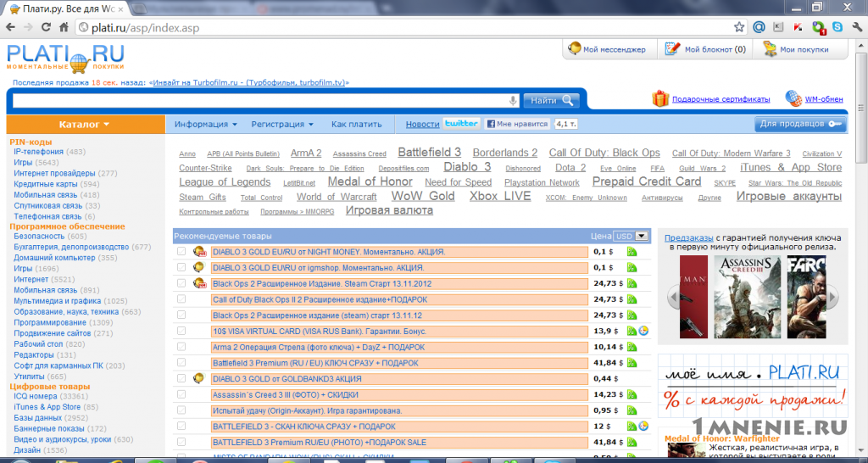
Task: Go to browser home page icon
Action: 64,27
